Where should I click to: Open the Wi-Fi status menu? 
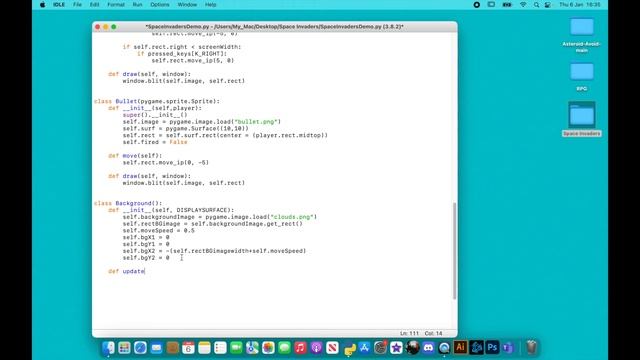coord(523,5)
